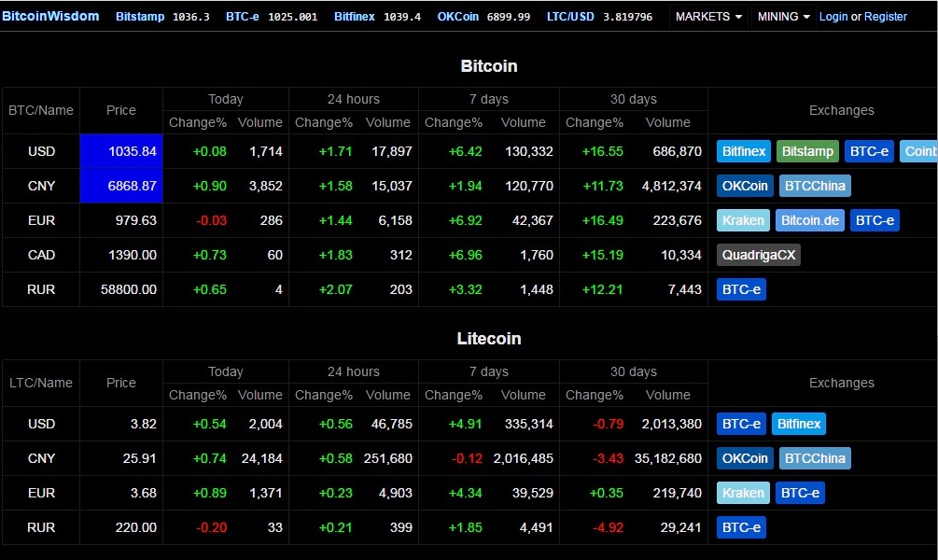Viewport: 938px width, 560px height.
Task: Click the Login link
Action: 833,17
